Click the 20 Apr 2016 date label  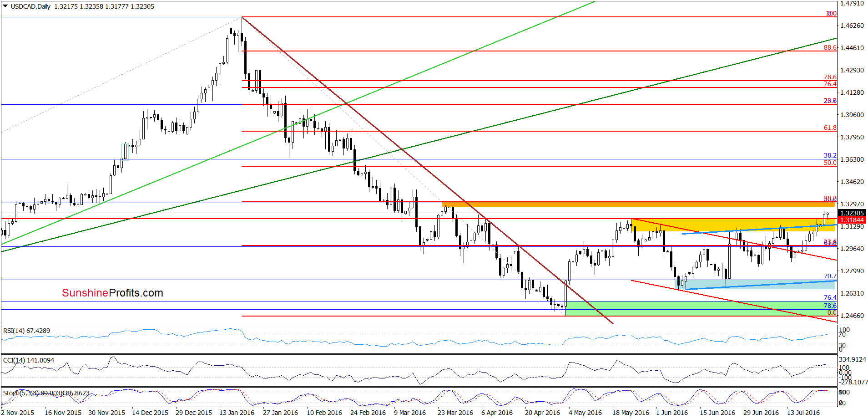pyautogui.click(x=543, y=413)
